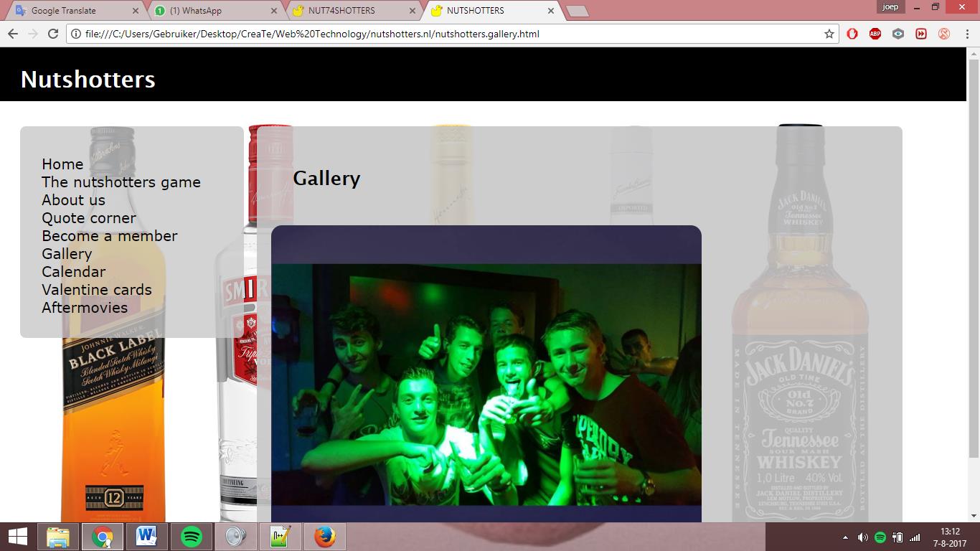Open Microsoft Word from the taskbar

tap(146, 537)
